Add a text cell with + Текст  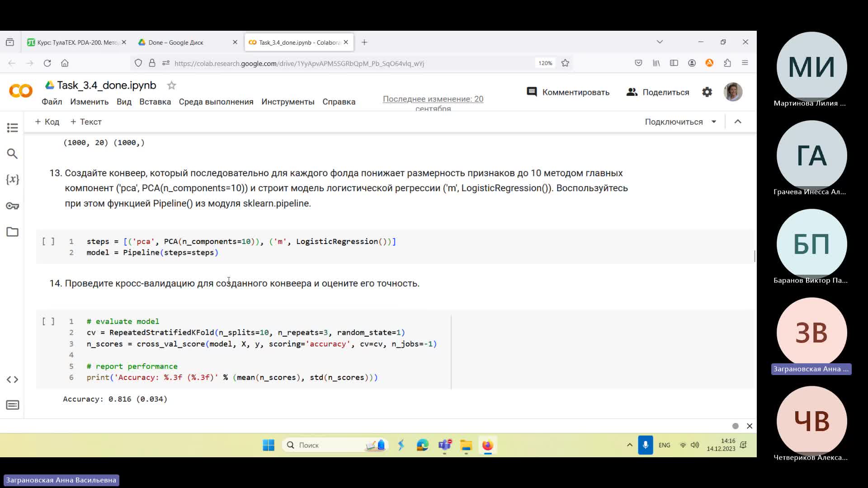pyautogui.click(x=85, y=122)
